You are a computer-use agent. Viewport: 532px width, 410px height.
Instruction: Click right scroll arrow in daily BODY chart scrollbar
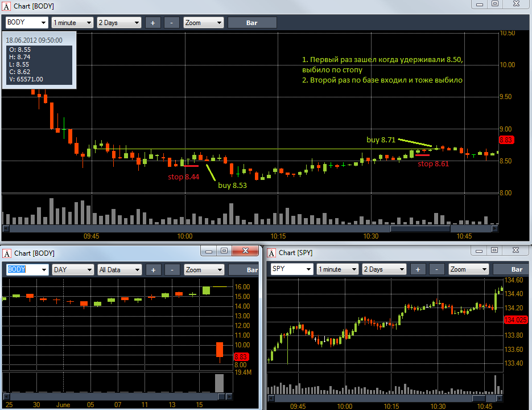(x=229, y=396)
